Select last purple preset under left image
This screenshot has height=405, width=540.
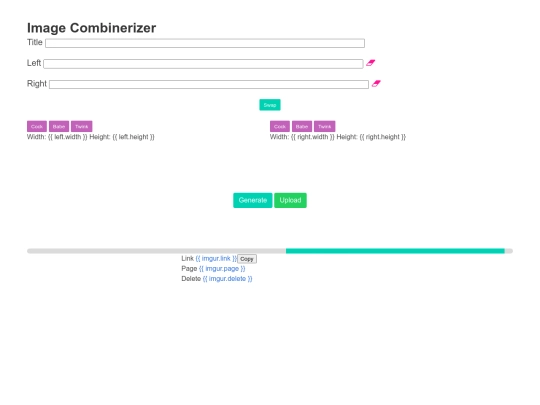[x=82, y=126]
